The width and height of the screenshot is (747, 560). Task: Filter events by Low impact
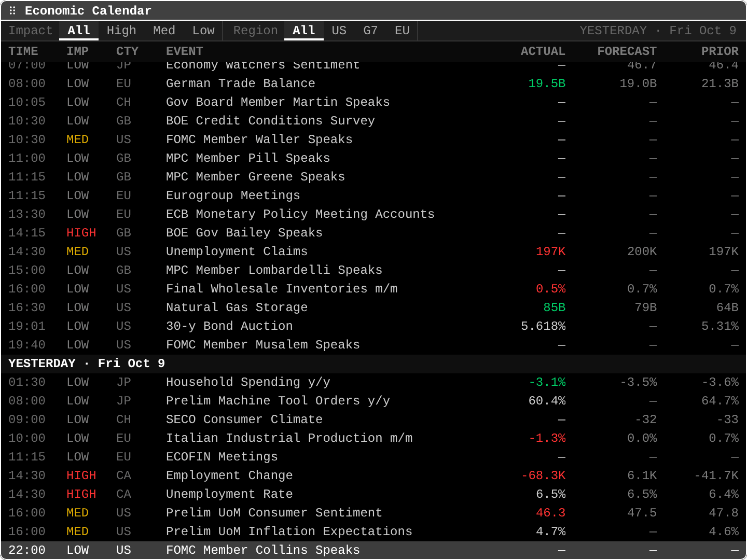coord(203,31)
